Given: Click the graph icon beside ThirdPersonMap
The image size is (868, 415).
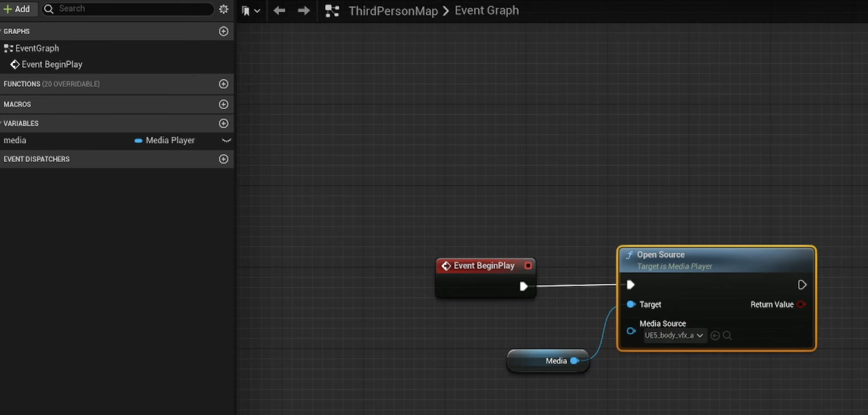Looking at the screenshot, I should (332, 11).
